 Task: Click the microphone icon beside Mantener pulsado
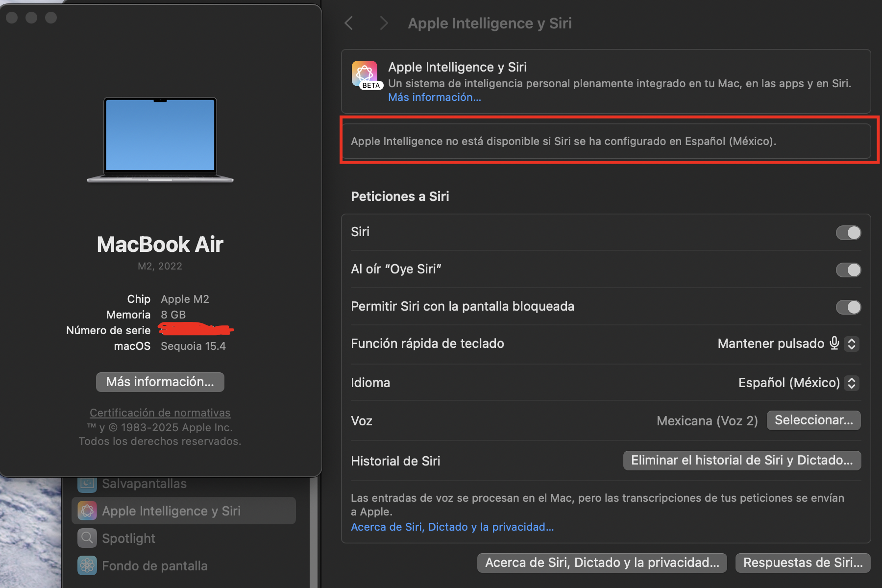click(834, 343)
